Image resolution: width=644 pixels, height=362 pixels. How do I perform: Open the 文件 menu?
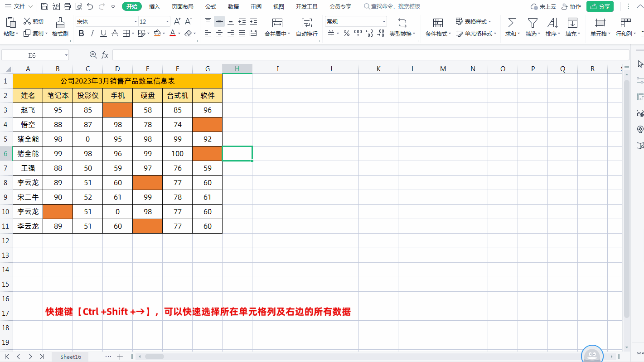(19, 6)
